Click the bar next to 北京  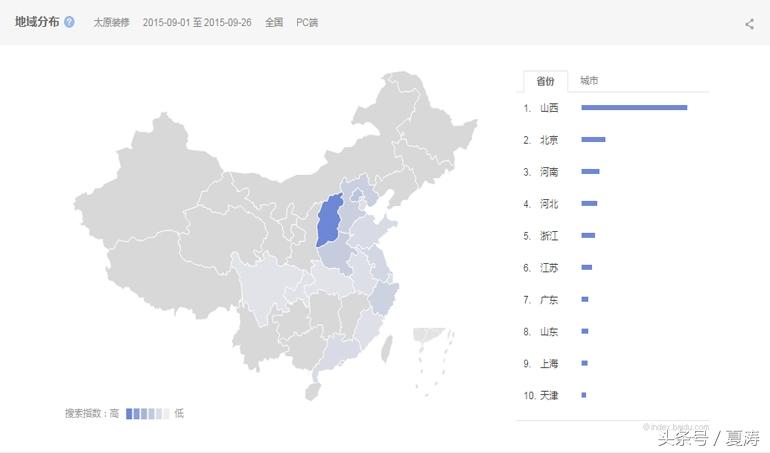coord(593,140)
